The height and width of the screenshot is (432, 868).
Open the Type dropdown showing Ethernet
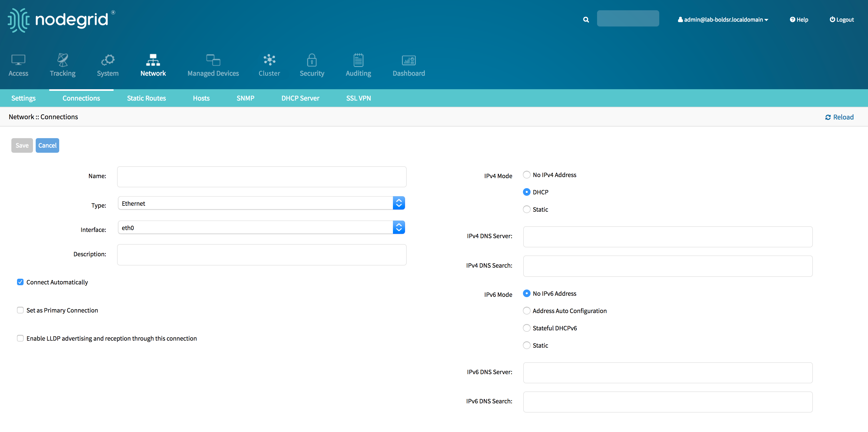tap(261, 203)
